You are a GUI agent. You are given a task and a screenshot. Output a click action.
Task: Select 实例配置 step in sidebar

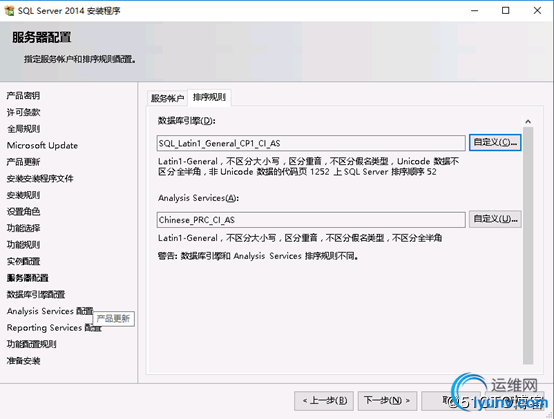23,261
